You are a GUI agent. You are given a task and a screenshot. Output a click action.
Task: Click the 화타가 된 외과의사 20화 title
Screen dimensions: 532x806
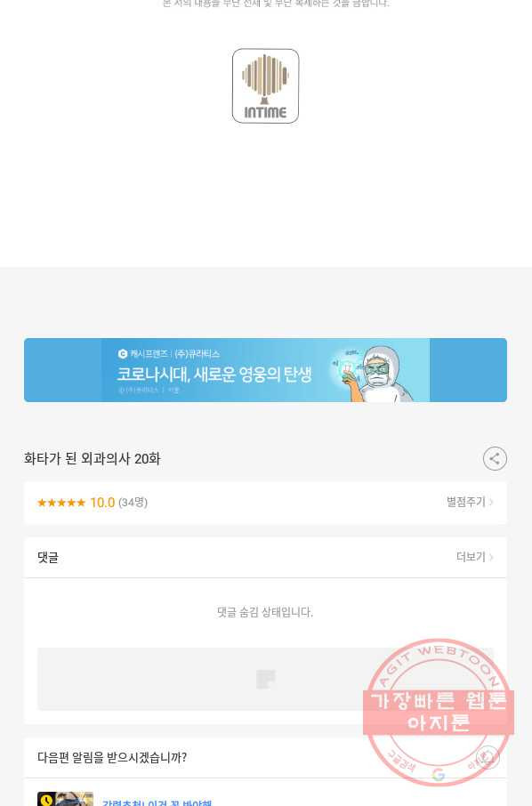point(93,458)
